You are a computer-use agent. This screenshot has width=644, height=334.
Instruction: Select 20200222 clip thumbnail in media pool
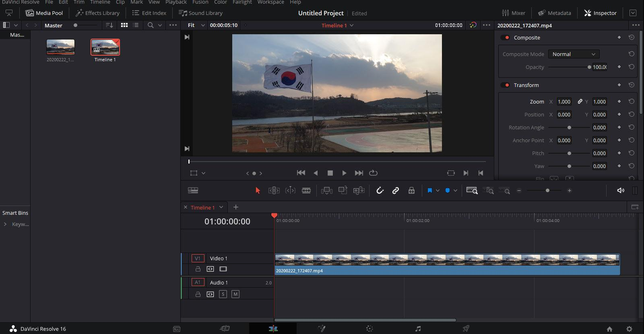(x=60, y=47)
